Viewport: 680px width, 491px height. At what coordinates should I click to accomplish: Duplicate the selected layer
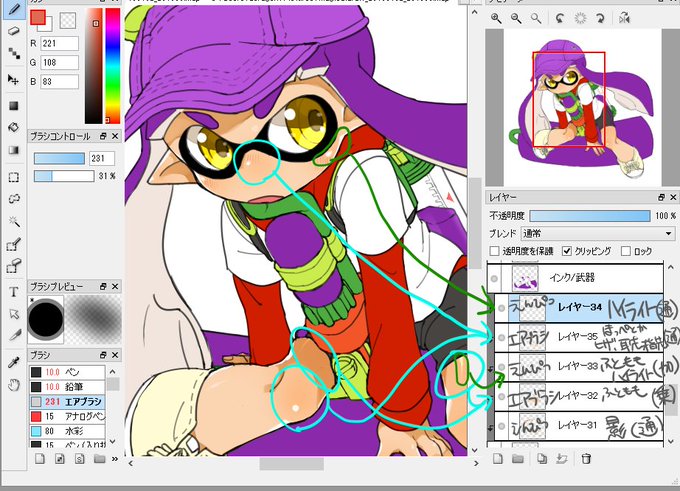542,458
